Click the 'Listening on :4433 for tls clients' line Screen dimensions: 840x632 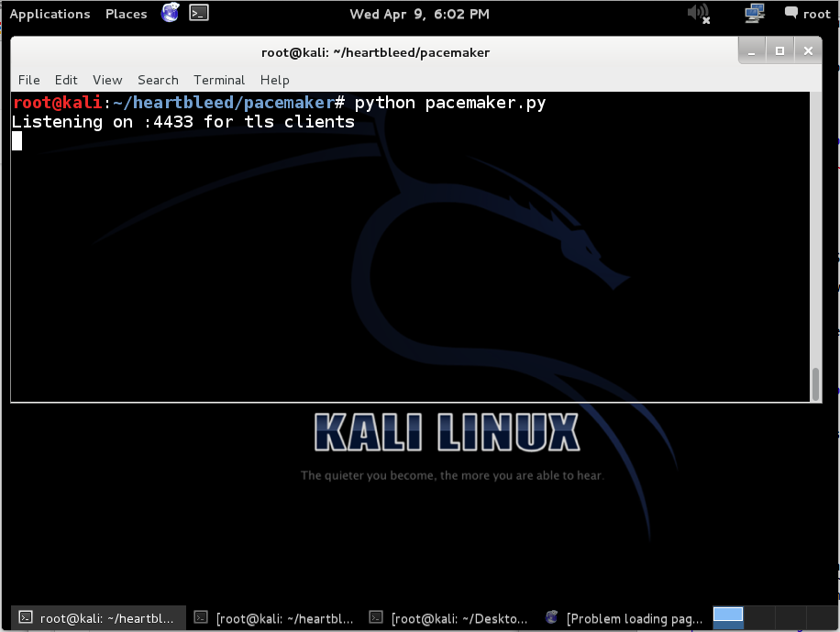point(183,122)
